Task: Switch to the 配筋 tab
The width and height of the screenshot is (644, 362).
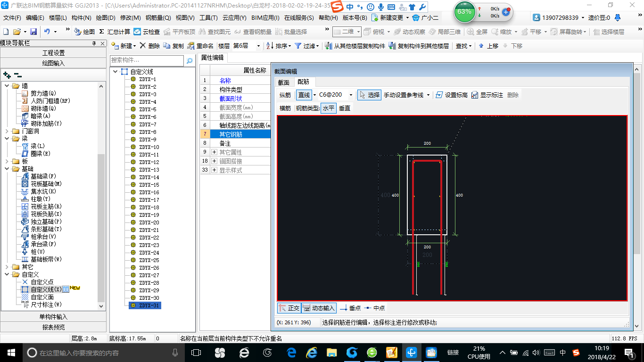Action: click(303, 82)
